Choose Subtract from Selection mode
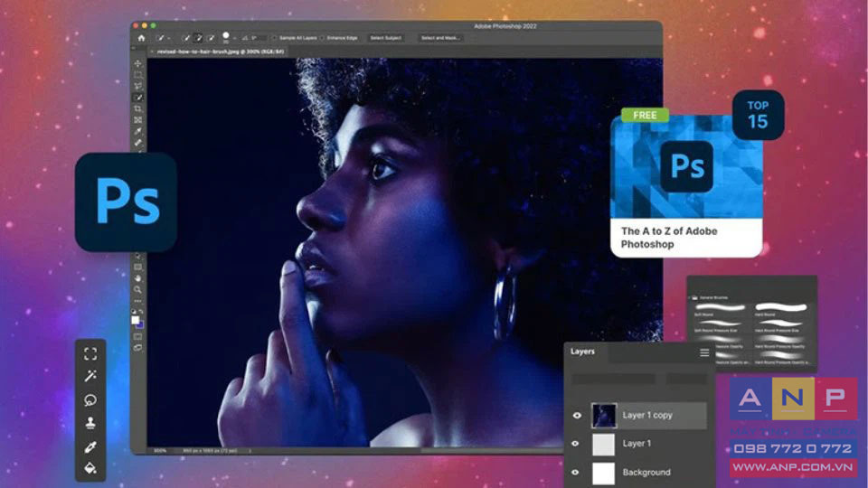The height and width of the screenshot is (488, 868). click(211, 38)
